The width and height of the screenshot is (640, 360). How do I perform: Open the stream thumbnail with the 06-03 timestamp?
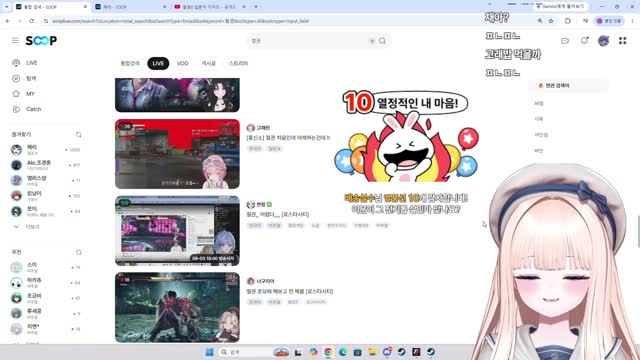177,231
